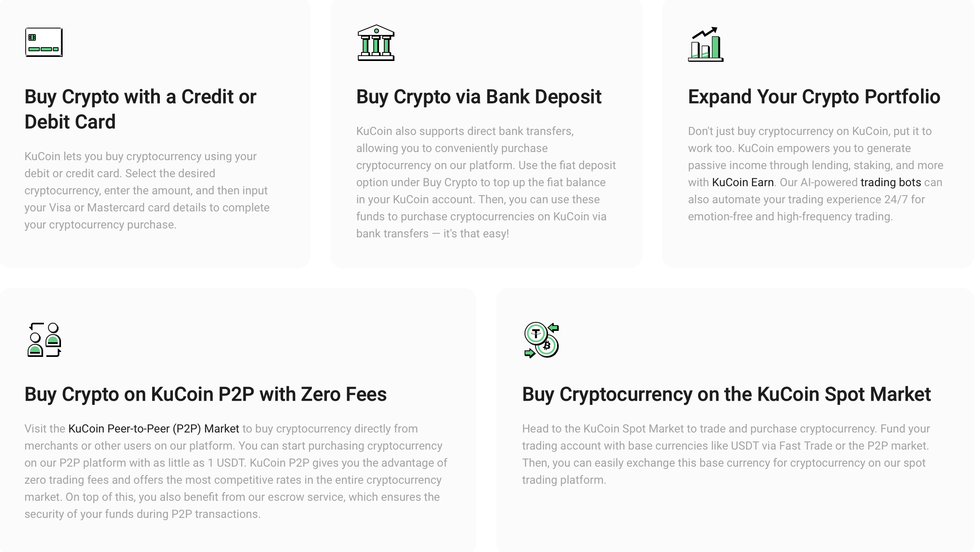980x552 pixels.
Task: Click the line ending 'it's that easy!'
Action: (x=433, y=234)
